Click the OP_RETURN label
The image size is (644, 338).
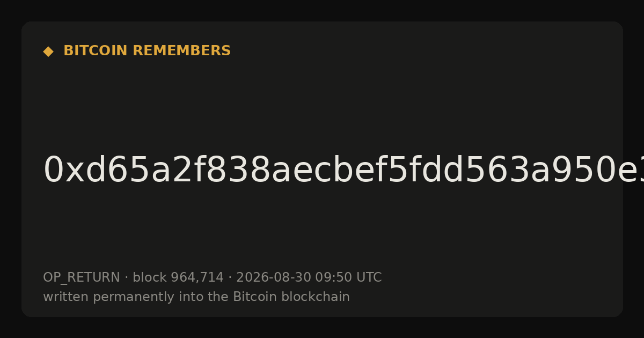tap(82, 277)
